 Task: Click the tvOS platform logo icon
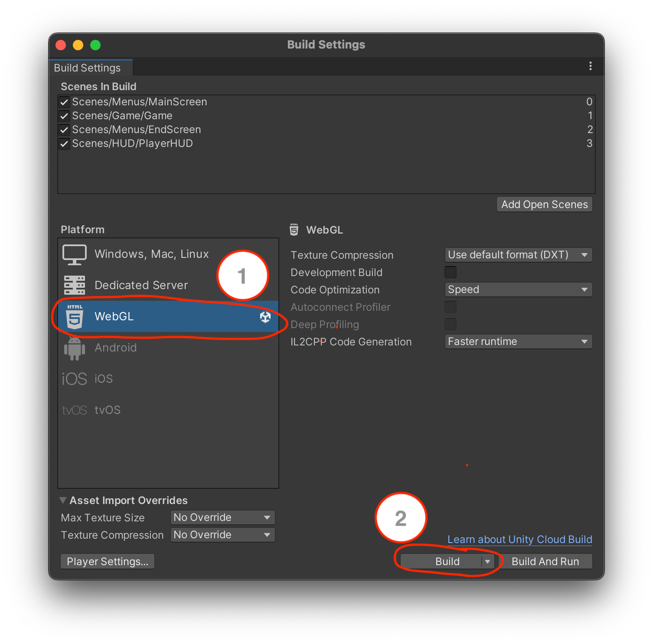click(x=75, y=410)
